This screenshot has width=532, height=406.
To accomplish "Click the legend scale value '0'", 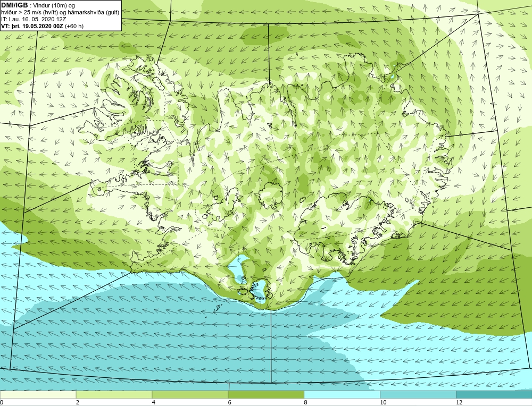I will 2,402.
